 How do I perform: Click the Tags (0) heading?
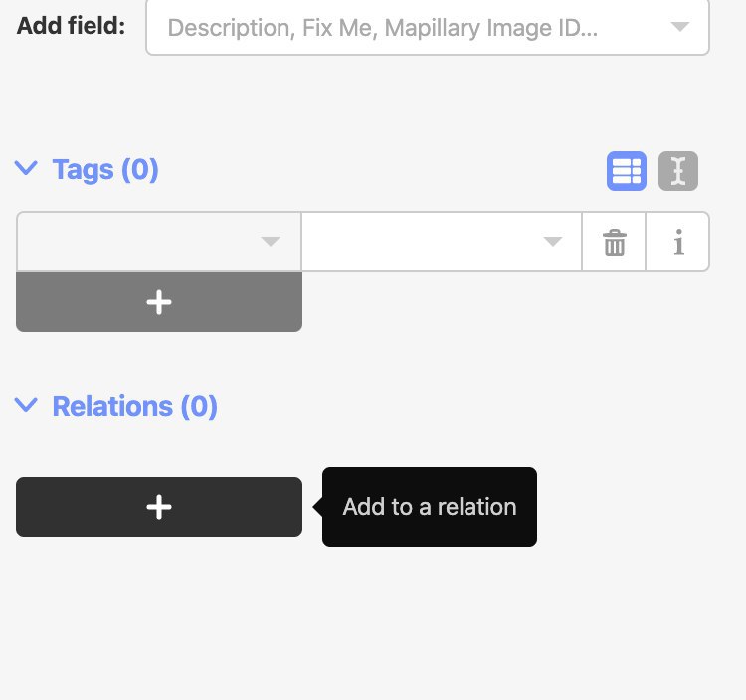(105, 170)
